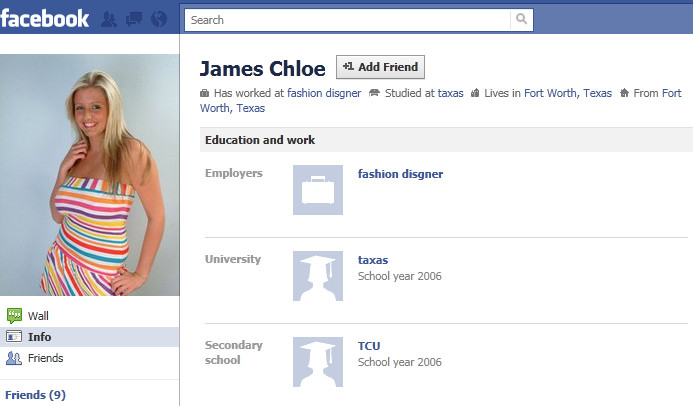Open the messages icon in header

click(134, 19)
